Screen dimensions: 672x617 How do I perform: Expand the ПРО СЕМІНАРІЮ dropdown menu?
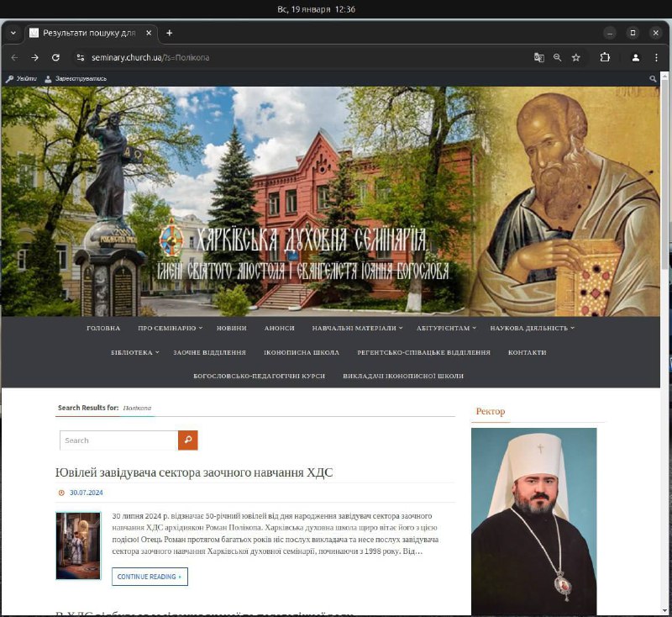click(170, 328)
